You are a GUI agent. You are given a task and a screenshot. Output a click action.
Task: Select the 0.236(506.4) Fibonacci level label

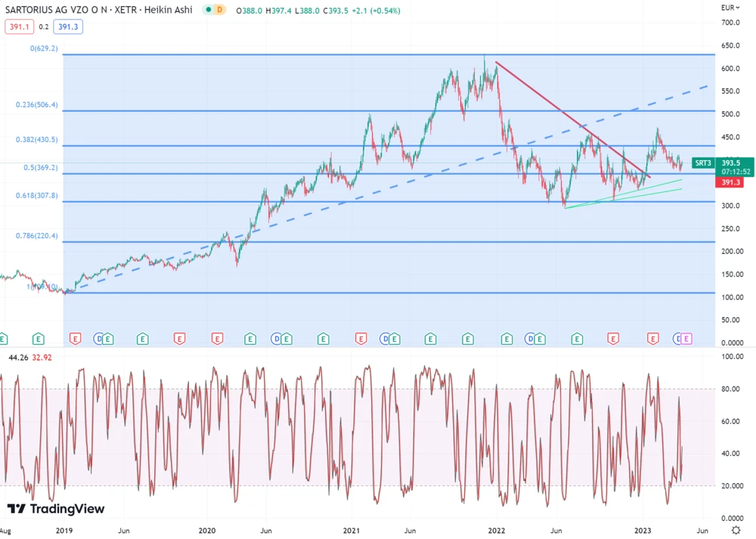[36, 105]
